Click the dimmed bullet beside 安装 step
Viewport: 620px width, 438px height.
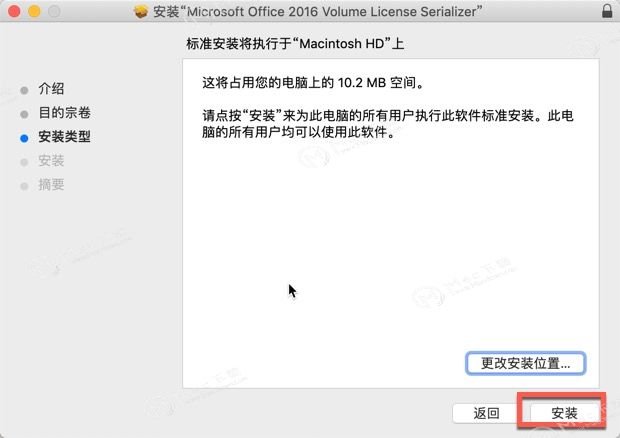[24, 162]
